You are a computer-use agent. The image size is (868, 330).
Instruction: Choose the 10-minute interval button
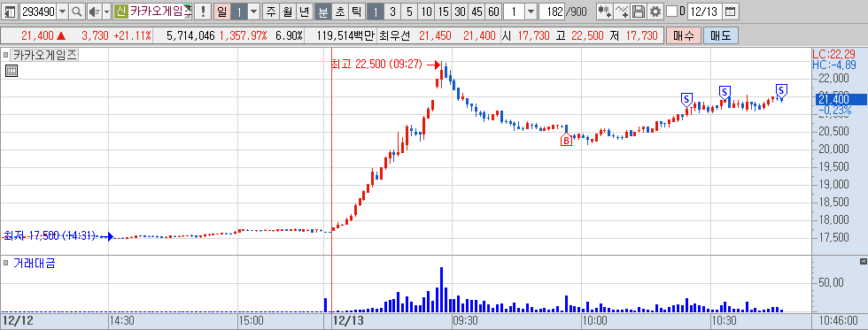(x=426, y=11)
